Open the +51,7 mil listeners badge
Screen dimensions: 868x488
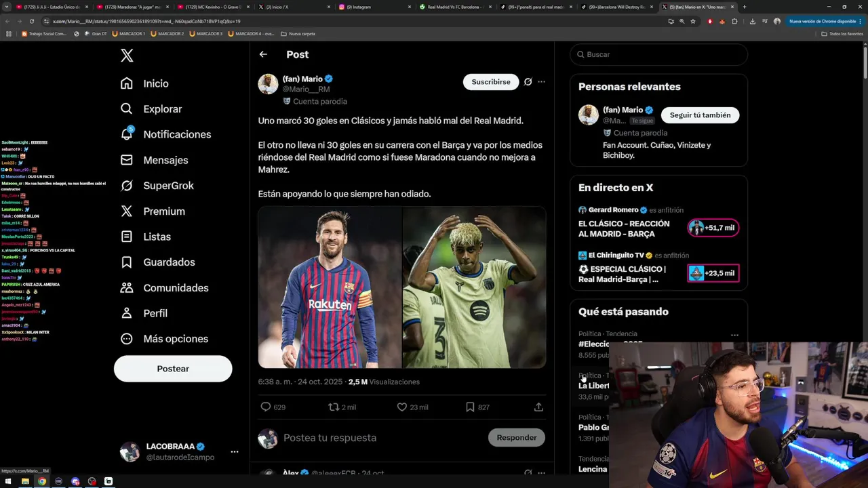713,228
